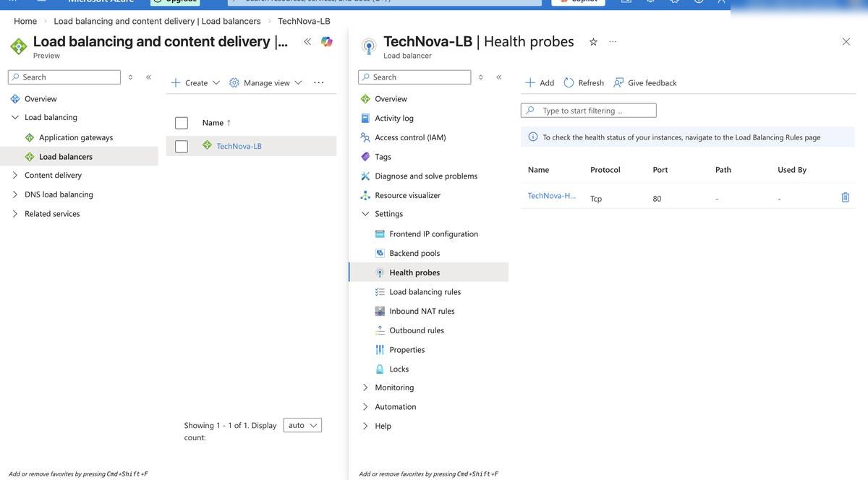
Task: Open the ellipsis menu next to Manage view
Action: [319, 82]
